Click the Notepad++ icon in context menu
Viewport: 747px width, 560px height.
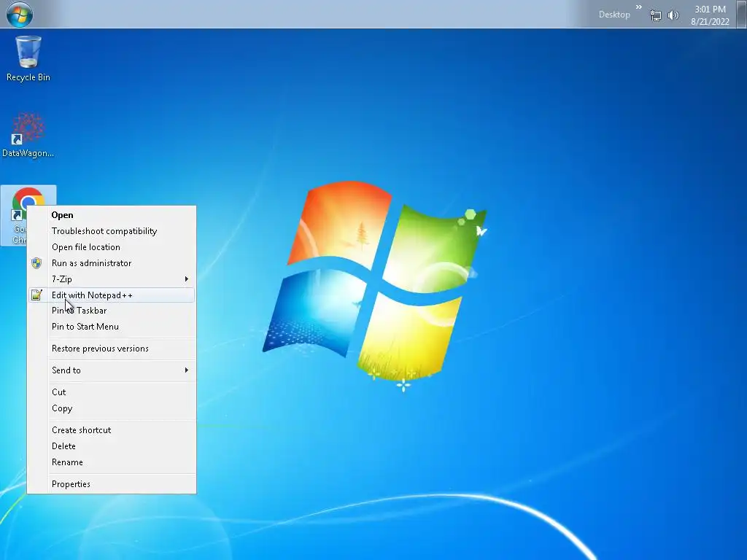[36, 295]
